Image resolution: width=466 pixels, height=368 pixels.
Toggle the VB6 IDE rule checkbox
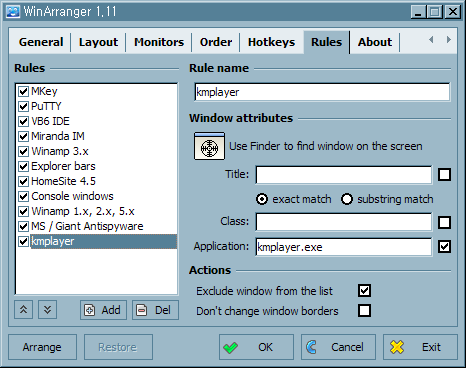click(x=23, y=121)
